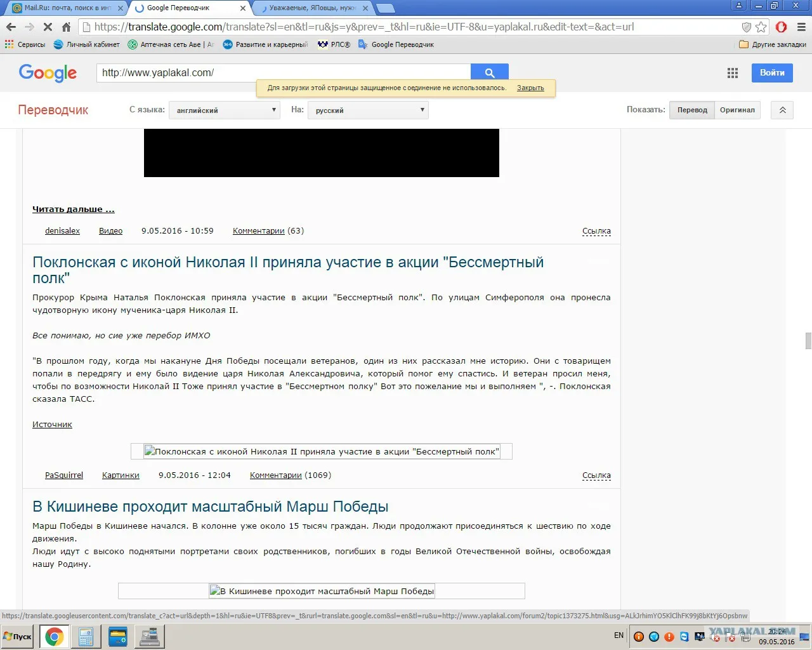
Task: Click the blue search magnifier button
Action: pos(490,72)
